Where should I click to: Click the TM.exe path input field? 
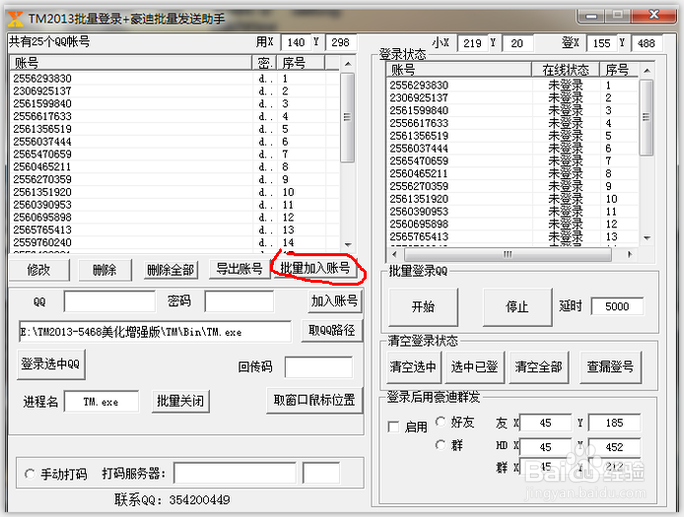pos(155,332)
